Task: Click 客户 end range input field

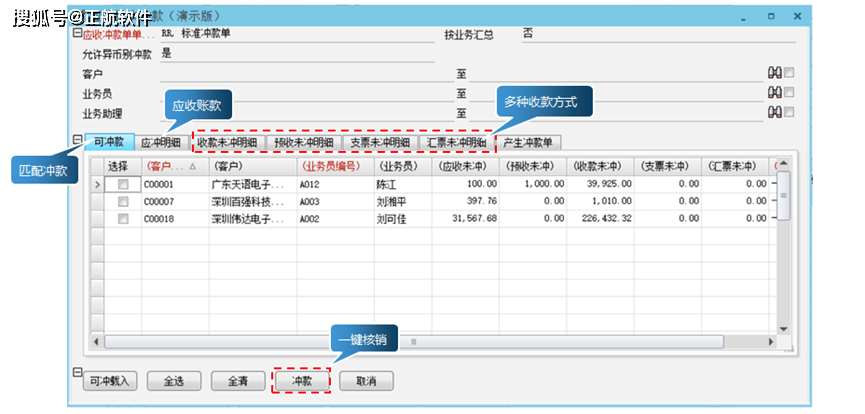Action: click(616, 73)
